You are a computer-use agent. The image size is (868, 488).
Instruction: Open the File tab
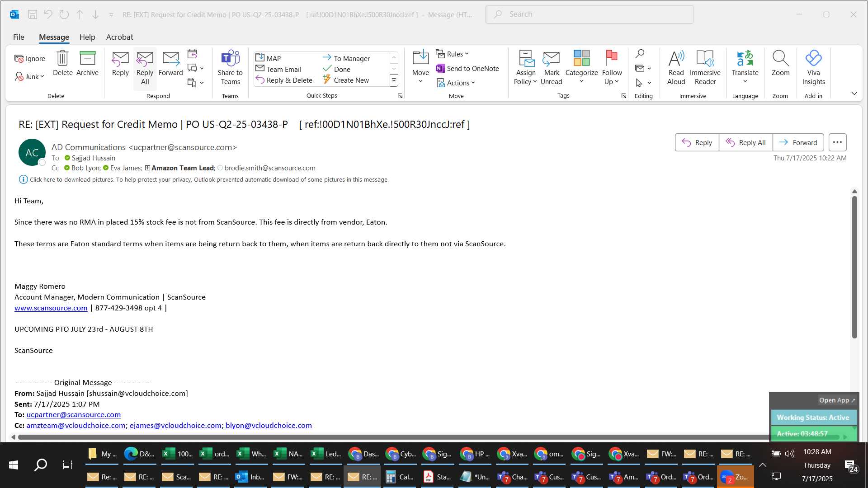click(x=19, y=37)
